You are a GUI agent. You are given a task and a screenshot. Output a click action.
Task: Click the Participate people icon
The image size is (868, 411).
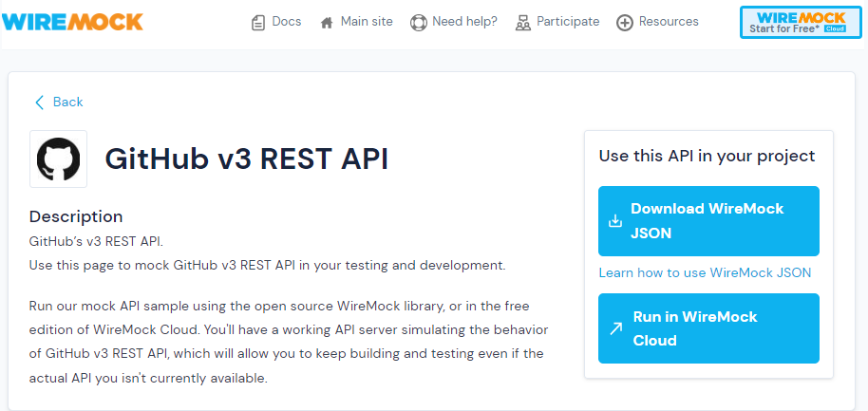pyautogui.click(x=523, y=23)
